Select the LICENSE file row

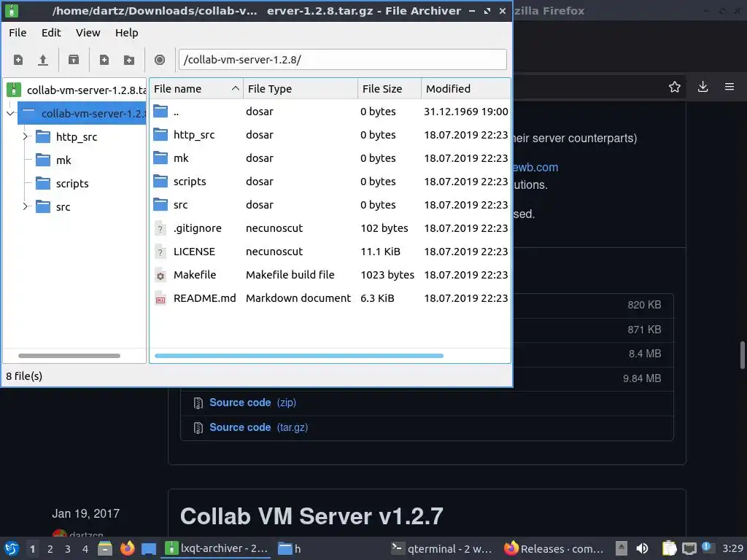(330, 252)
